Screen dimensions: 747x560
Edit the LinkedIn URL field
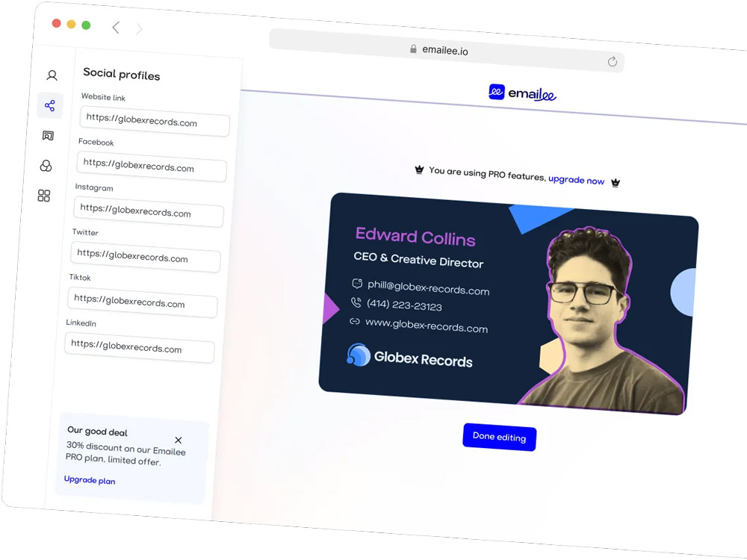139,347
